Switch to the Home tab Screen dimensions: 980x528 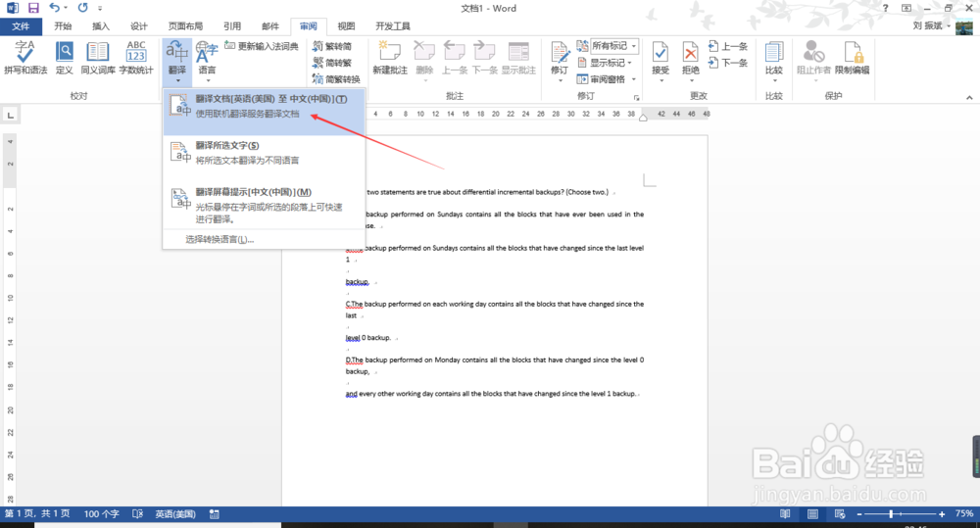click(x=63, y=26)
